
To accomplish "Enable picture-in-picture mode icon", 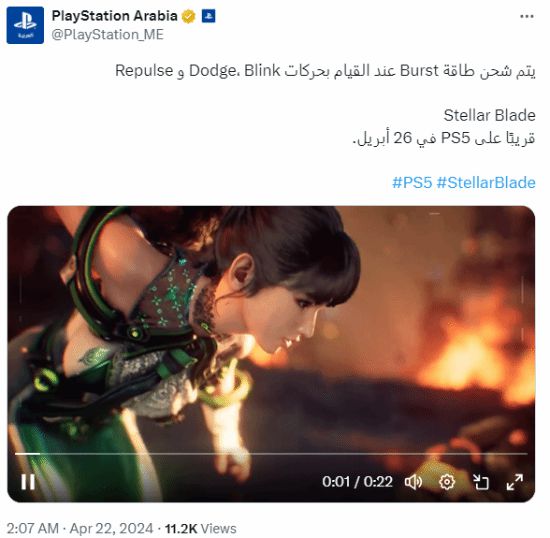I will click(481, 482).
